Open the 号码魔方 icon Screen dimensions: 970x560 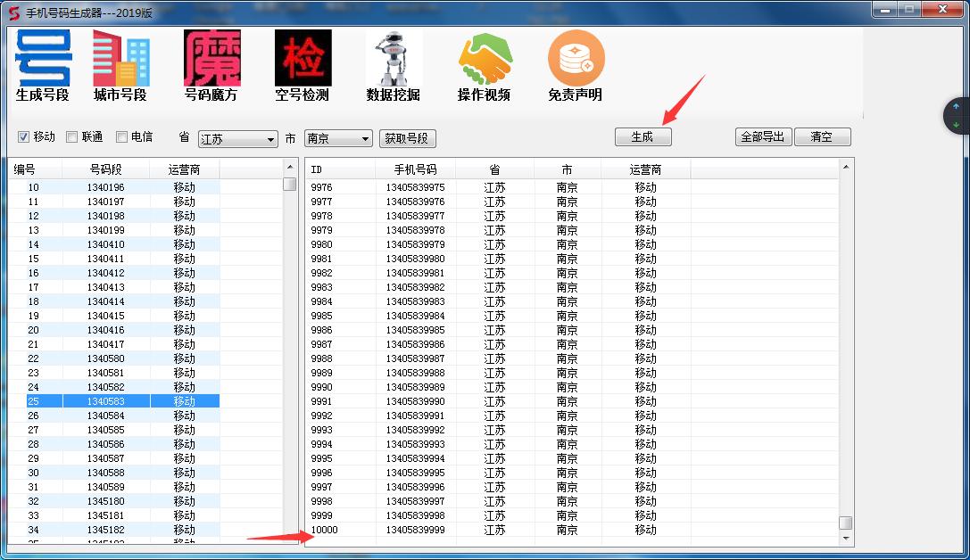tap(211, 59)
